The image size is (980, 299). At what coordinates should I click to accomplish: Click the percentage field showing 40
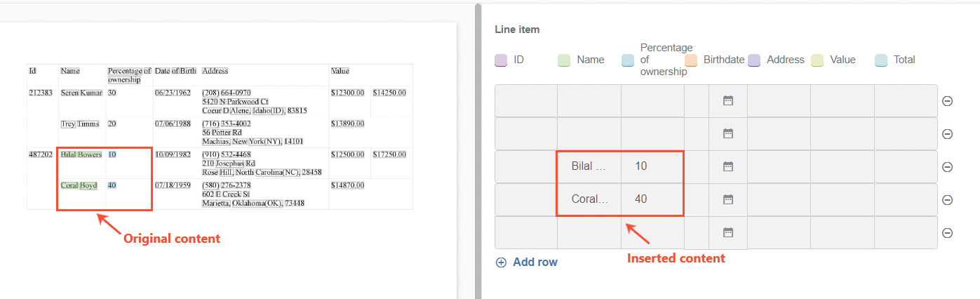(x=652, y=199)
